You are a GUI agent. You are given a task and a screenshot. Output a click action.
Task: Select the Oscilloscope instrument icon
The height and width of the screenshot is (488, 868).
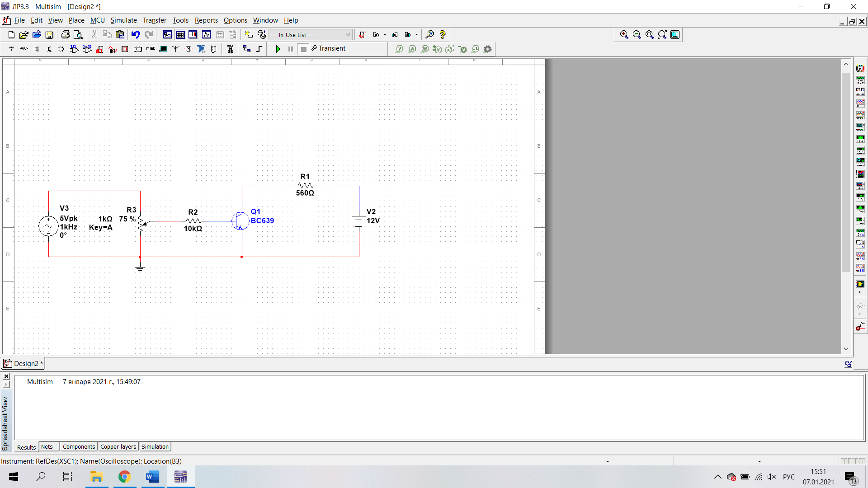click(x=860, y=103)
